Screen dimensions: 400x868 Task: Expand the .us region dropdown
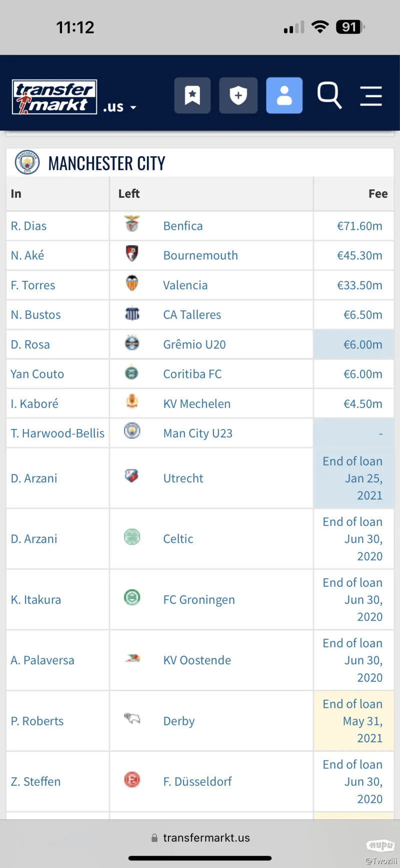click(x=120, y=107)
